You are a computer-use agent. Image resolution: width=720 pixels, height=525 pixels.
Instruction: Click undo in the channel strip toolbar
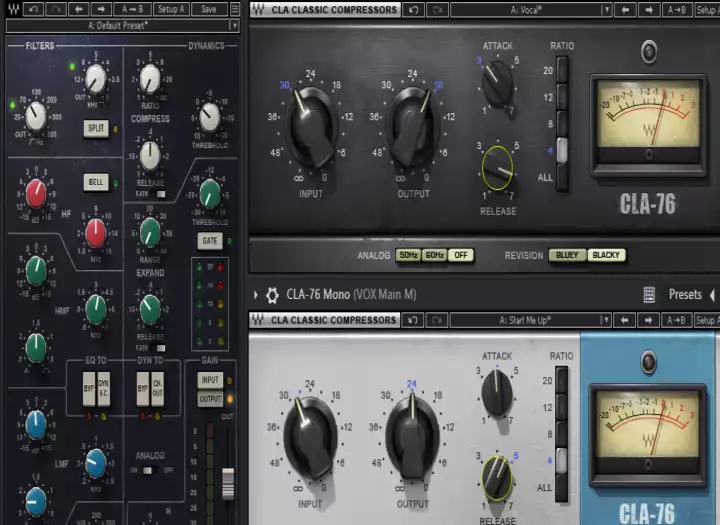(33, 9)
